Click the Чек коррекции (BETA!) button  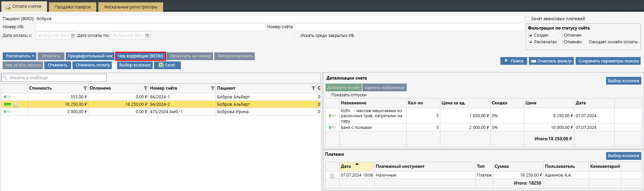140,56
